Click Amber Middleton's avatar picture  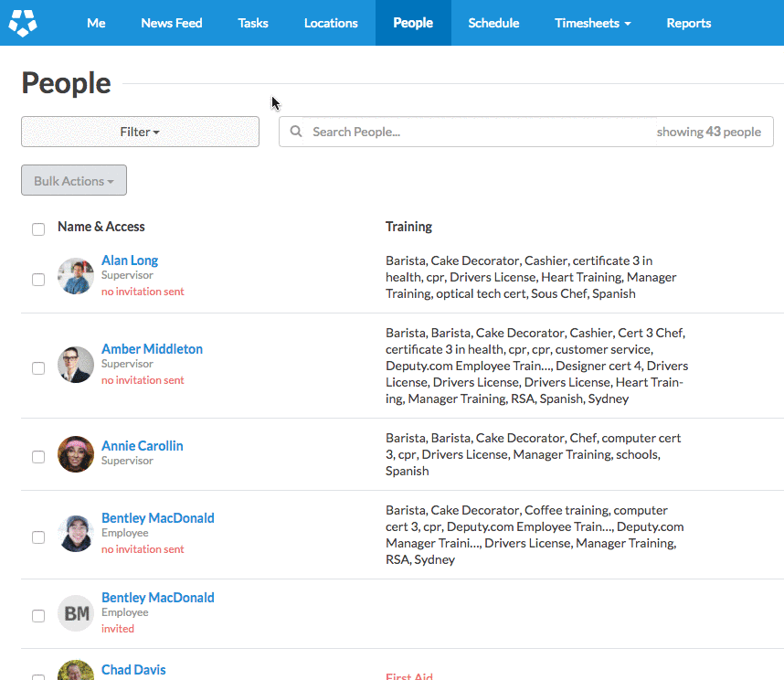pyautogui.click(x=76, y=365)
